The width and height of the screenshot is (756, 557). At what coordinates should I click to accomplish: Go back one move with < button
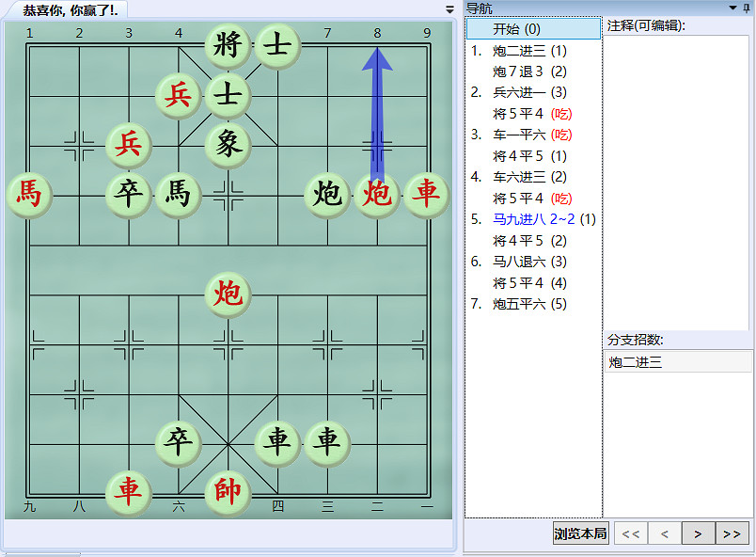pos(665,533)
